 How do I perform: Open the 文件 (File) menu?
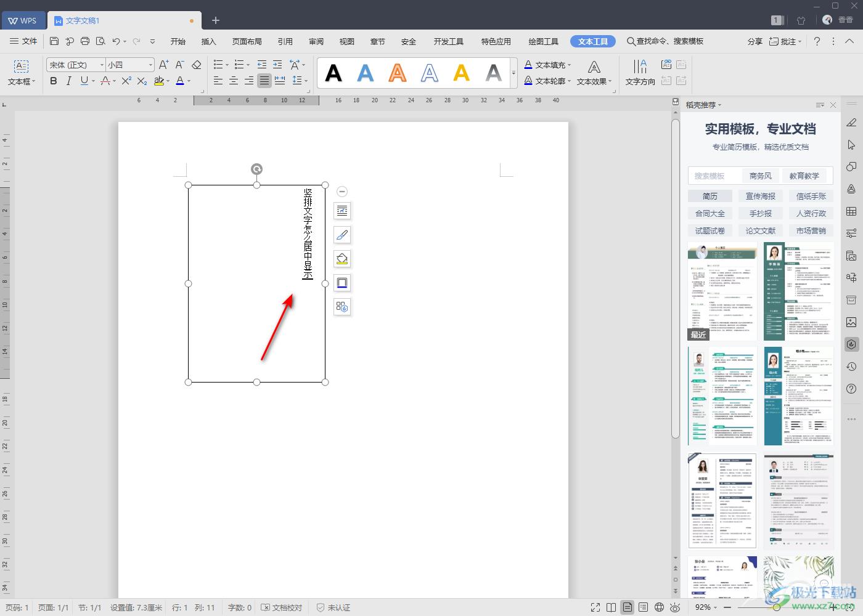[x=23, y=41]
